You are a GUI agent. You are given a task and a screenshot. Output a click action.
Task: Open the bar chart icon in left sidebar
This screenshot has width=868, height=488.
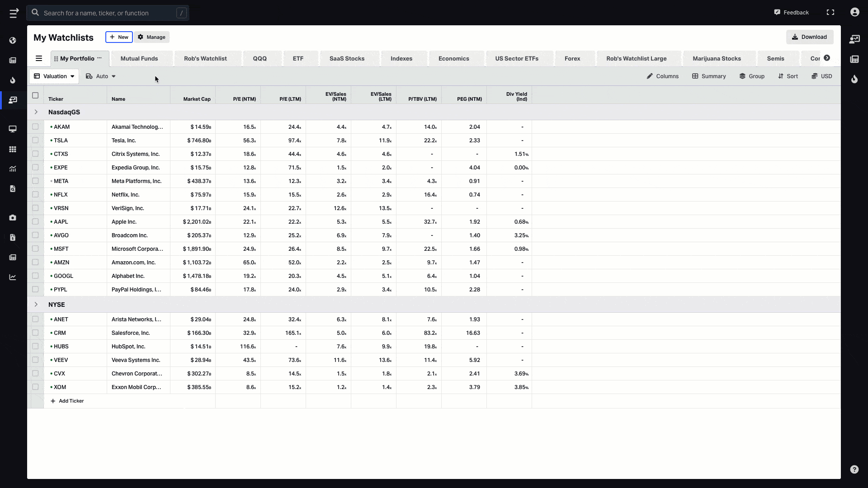[x=13, y=169]
